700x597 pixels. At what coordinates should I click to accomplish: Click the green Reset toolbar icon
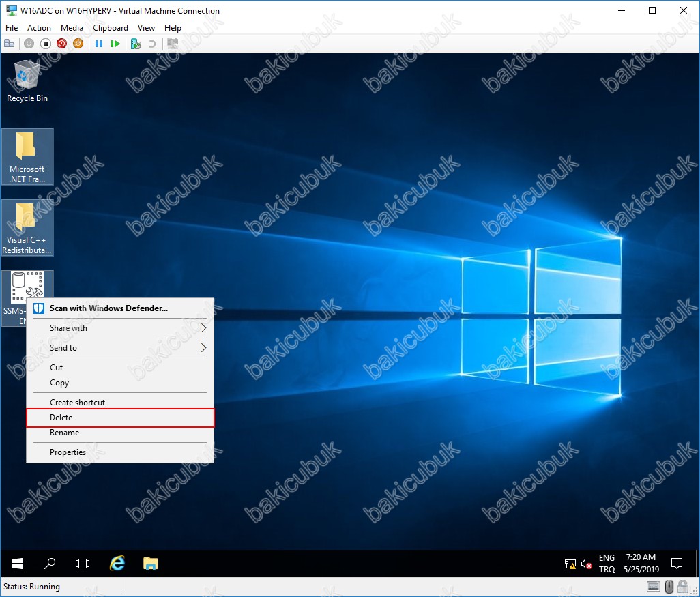pyautogui.click(x=115, y=43)
